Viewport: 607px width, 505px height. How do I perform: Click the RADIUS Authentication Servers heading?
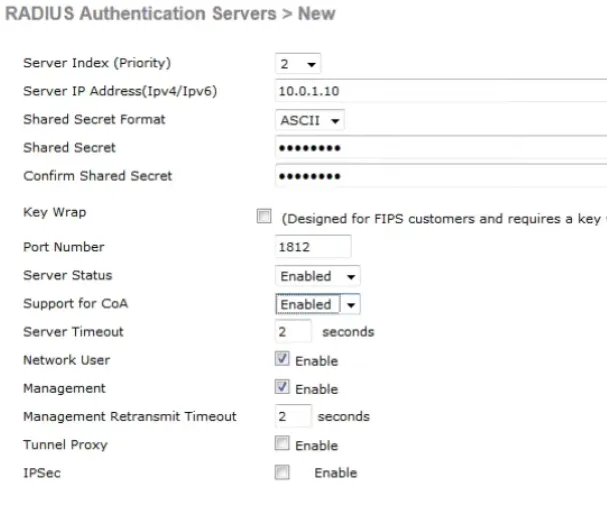pos(170,14)
